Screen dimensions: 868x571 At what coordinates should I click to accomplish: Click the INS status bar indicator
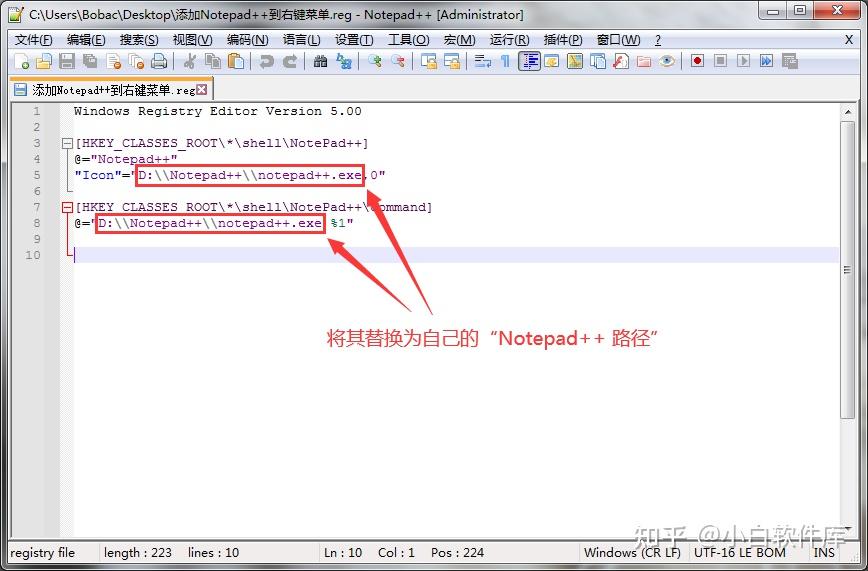click(824, 552)
